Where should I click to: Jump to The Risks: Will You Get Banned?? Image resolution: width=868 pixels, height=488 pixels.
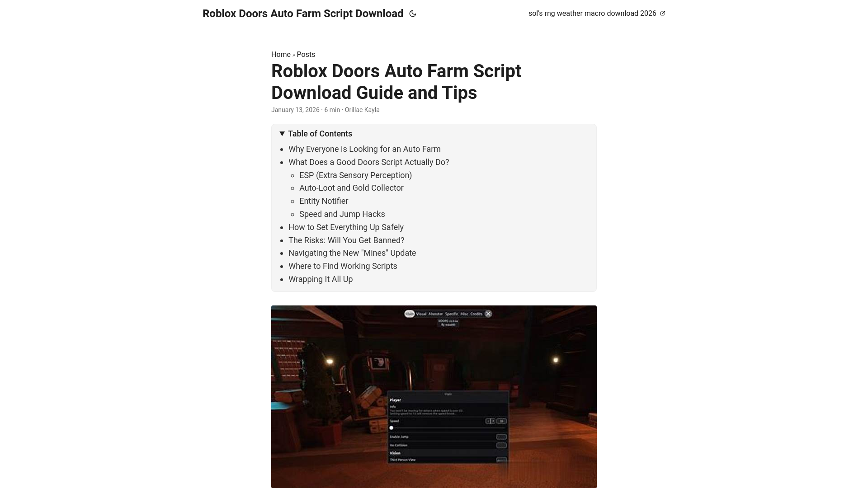pos(346,240)
